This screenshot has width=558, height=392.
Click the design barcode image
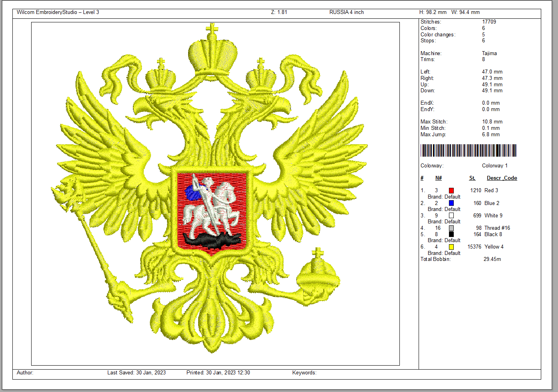(x=469, y=150)
